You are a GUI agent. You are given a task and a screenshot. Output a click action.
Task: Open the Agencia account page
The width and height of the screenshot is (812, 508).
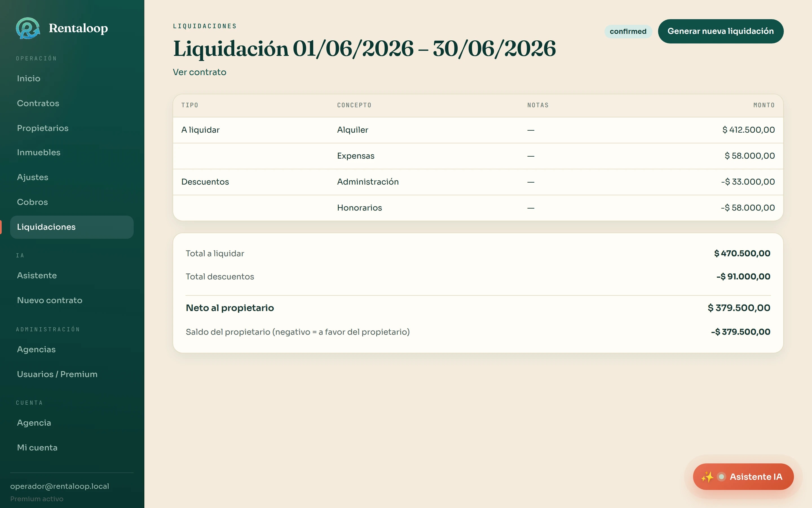72,423
